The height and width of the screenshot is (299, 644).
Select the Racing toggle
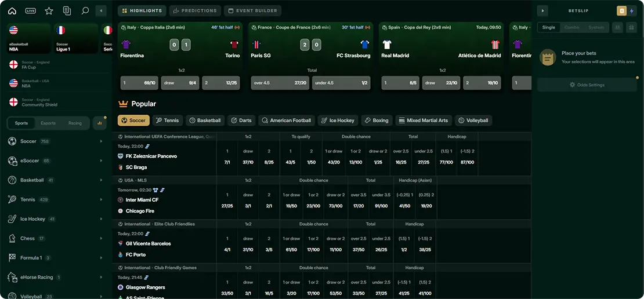point(75,123)
